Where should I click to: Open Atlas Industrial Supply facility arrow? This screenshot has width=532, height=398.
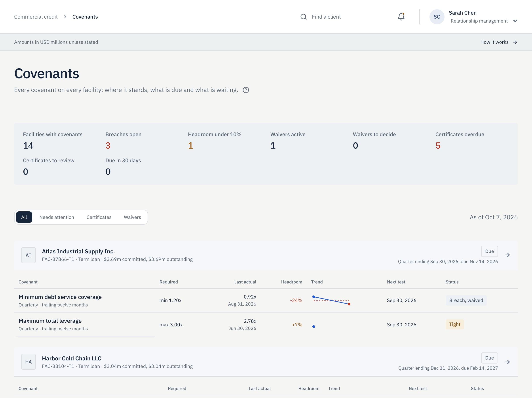(507, 255)
